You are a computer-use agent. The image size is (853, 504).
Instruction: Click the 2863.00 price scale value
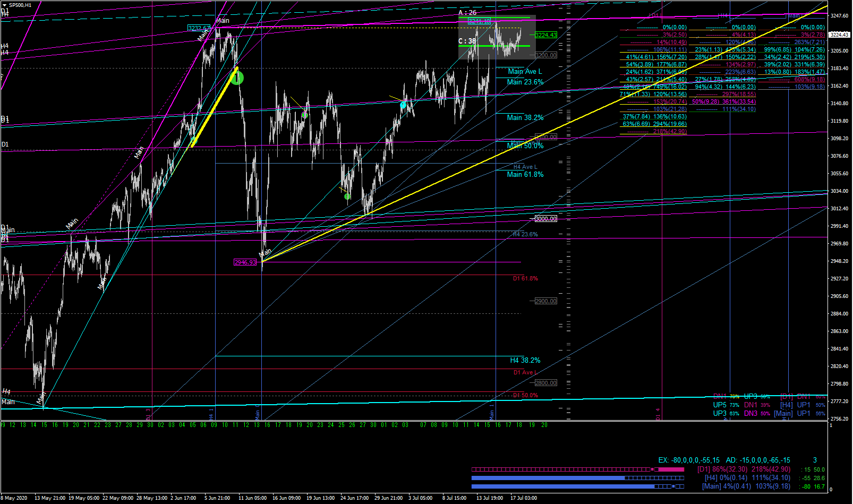(839, 331)
